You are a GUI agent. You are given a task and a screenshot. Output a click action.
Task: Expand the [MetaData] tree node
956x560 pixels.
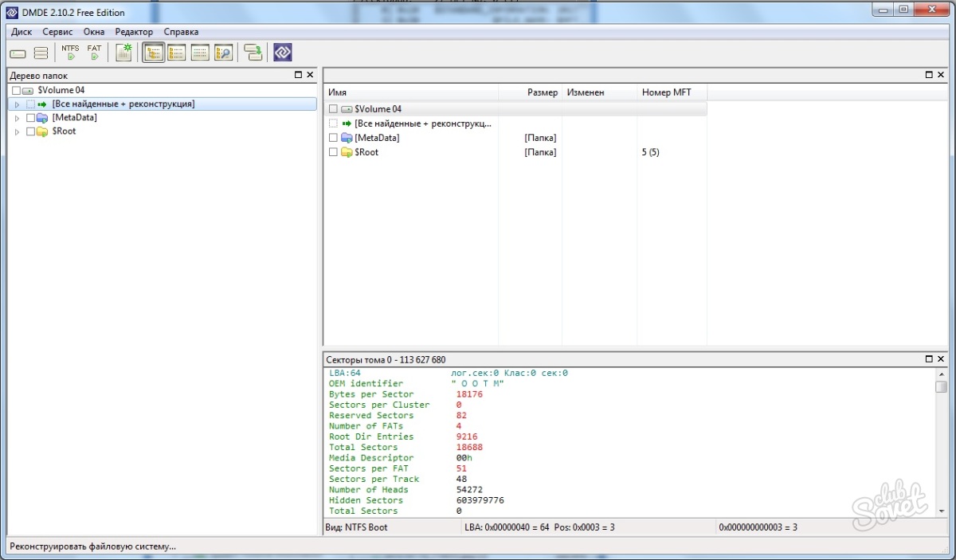click(17, 118)
